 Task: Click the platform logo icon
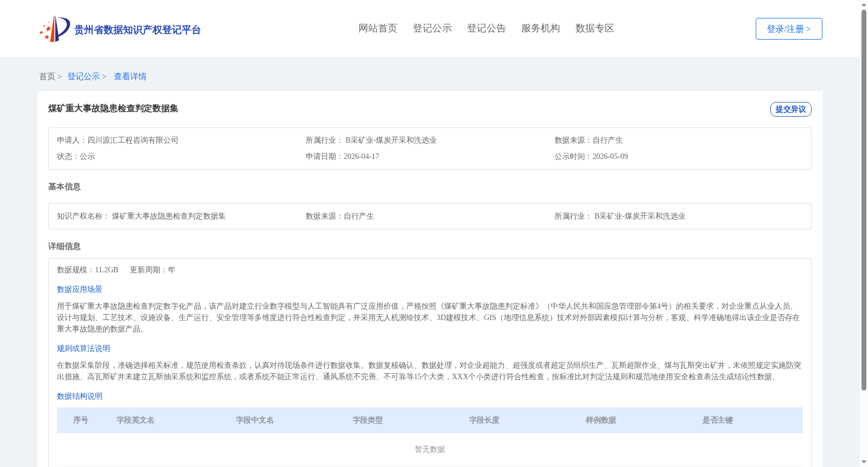(x=55, y=29)
